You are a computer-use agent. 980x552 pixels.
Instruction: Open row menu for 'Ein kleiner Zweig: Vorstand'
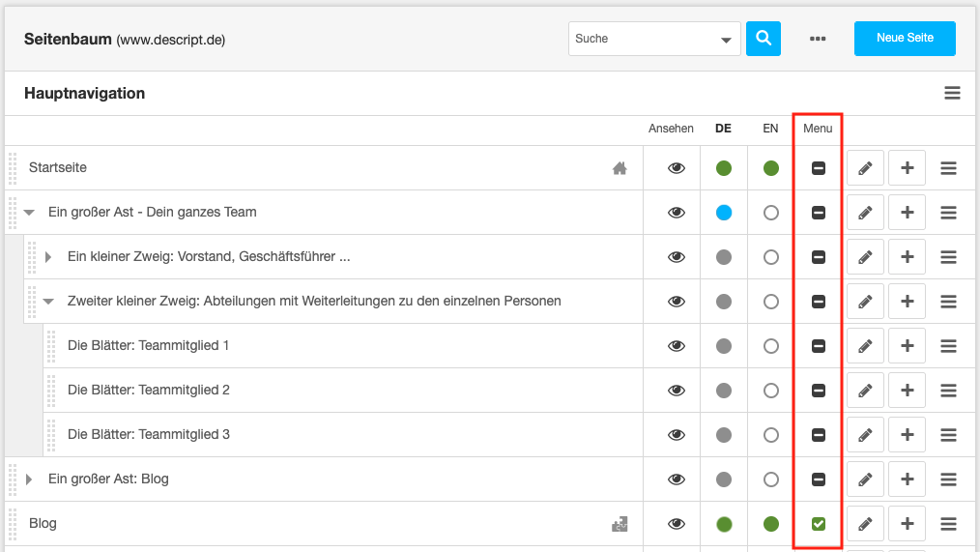948,257
